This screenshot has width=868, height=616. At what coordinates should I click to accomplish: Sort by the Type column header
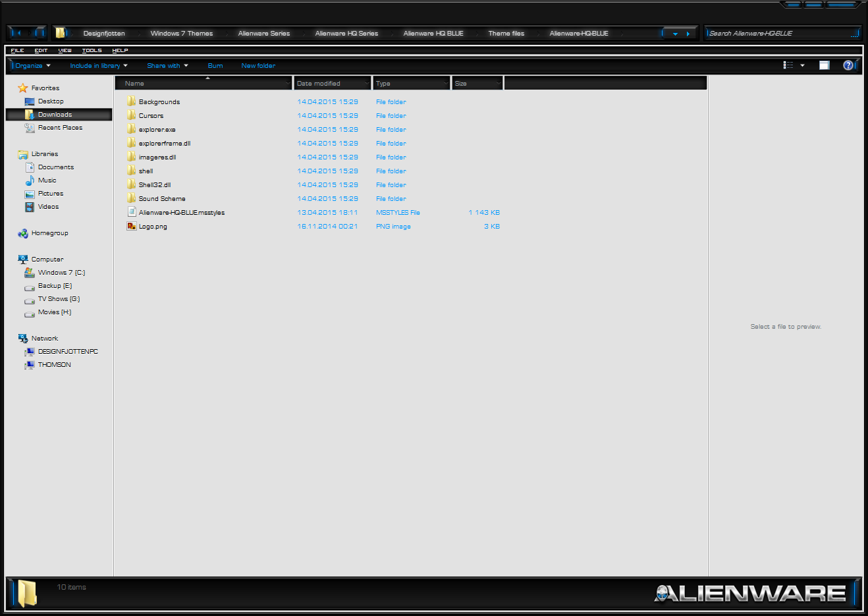tap(412, 83)
